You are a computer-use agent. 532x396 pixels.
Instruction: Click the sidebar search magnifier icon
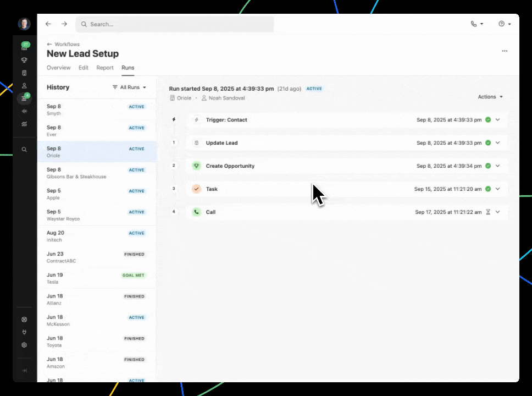24,150
